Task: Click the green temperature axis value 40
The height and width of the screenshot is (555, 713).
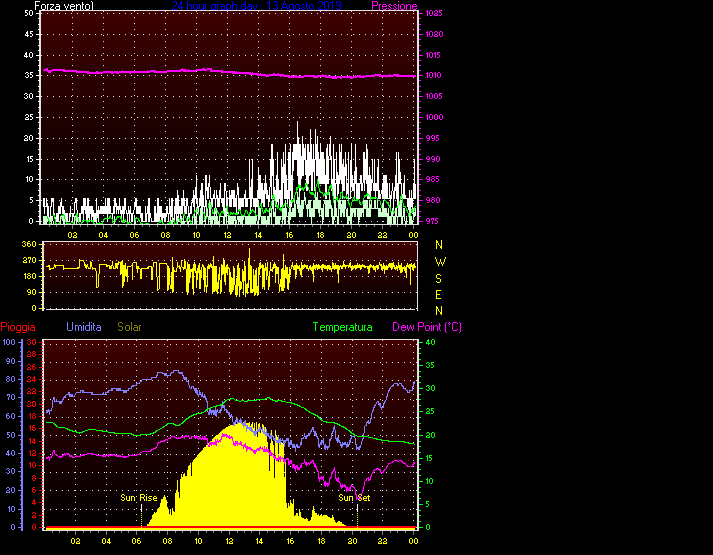Action: 430,342
